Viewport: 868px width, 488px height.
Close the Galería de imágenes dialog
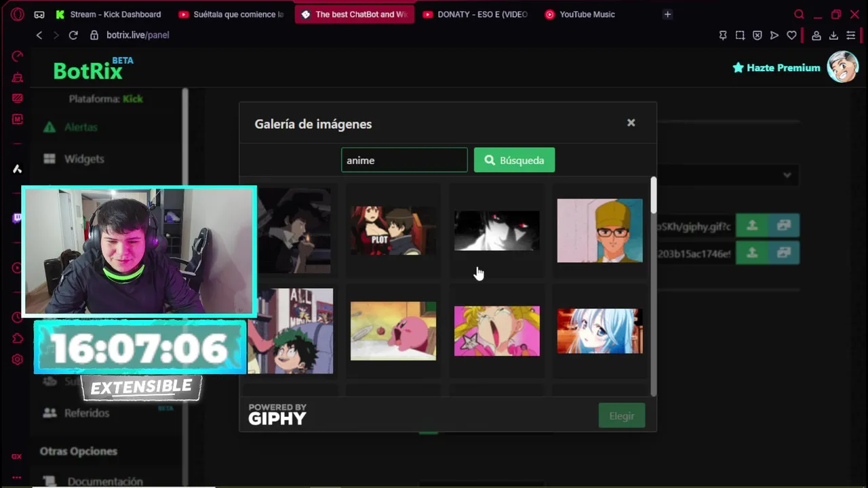631,123
